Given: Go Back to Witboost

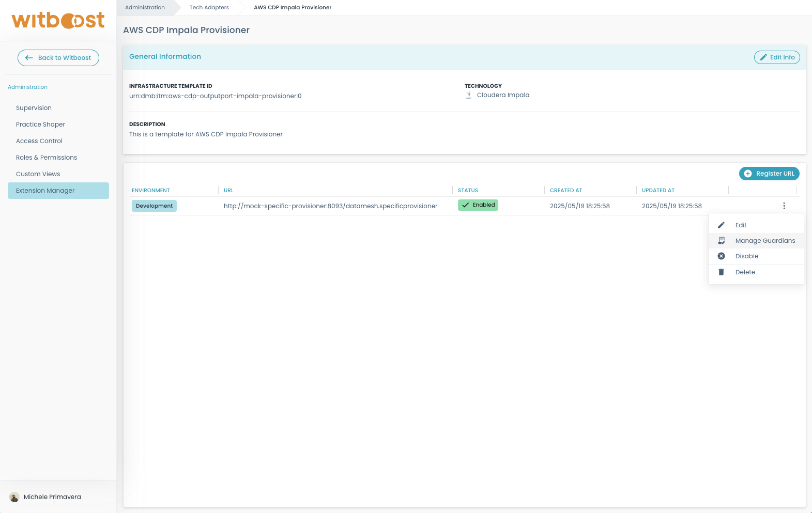Looking at the screenshot, I should (x=58, y=58).
